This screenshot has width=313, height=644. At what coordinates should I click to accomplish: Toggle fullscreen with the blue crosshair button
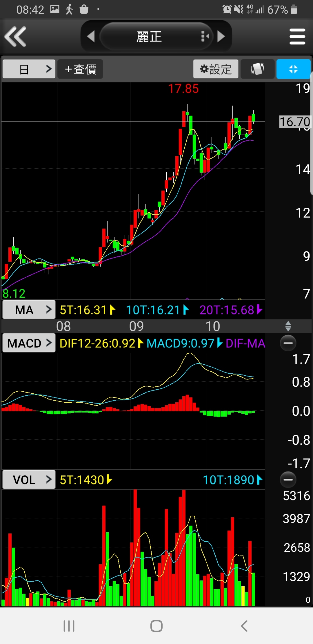[293, 69]
